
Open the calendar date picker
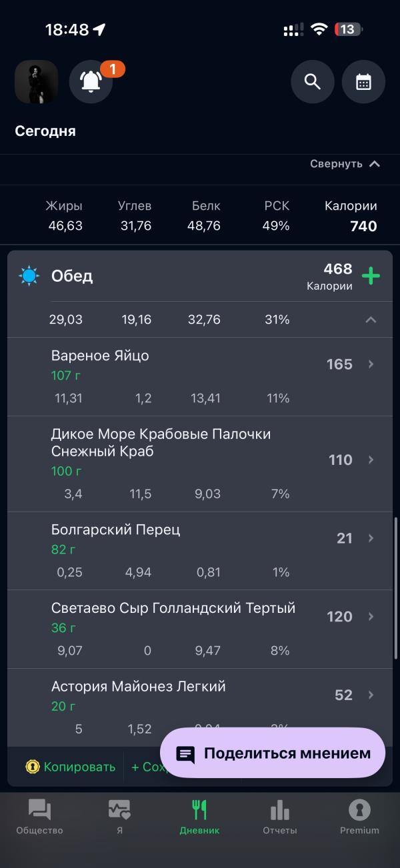coord(363,82)
